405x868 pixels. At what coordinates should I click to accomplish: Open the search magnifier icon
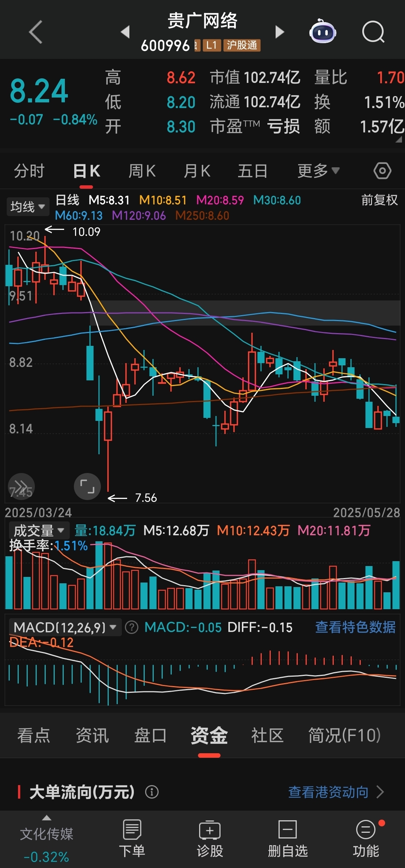pos(373,32)
